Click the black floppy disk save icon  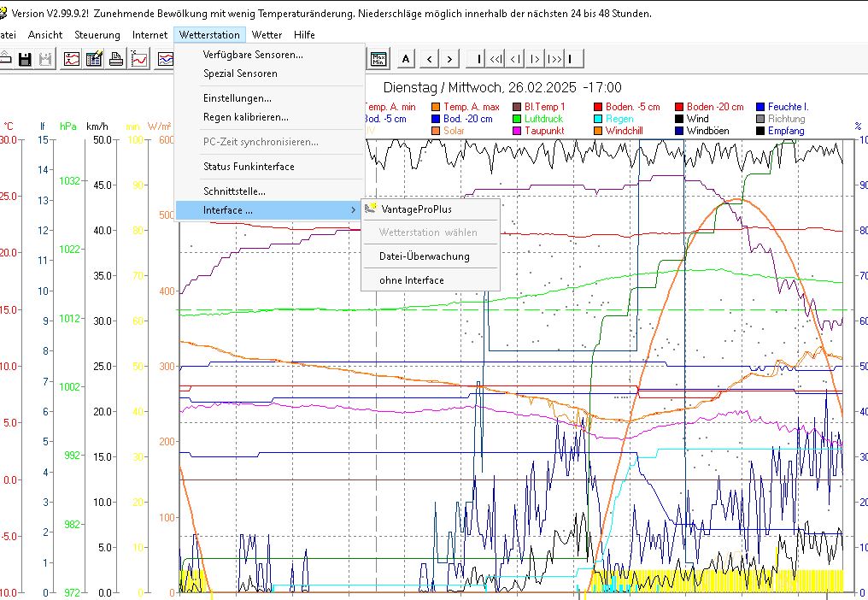26,59
